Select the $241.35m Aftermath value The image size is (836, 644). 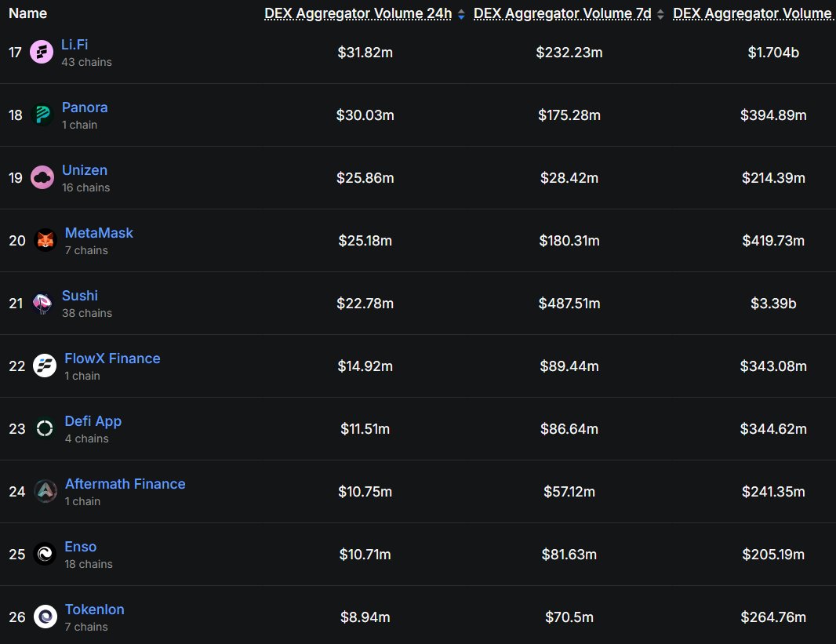pyautogui.click(x=773, y=491)
